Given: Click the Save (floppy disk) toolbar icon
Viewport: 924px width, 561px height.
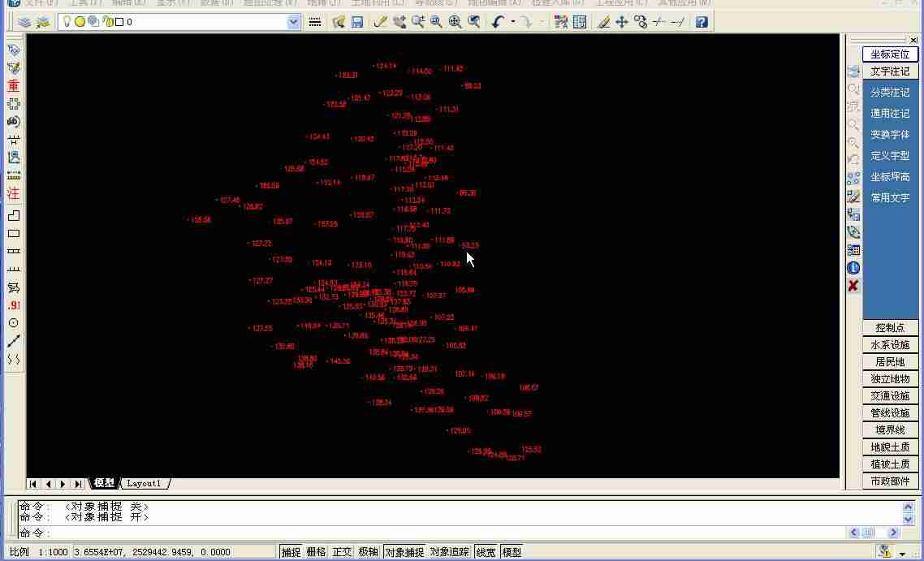Looking at the screenshot, I should pos(357,22).
